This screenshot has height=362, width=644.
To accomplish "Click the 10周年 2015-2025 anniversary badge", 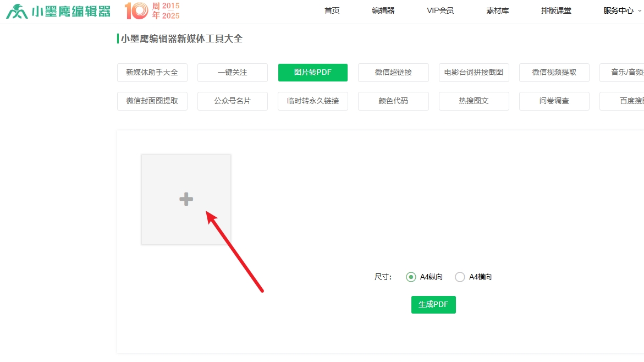I will coord(152,10).
